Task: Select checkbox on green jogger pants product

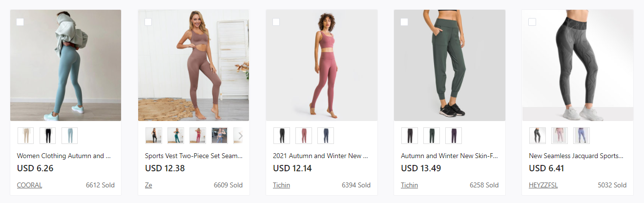Action: click(404, 22)
